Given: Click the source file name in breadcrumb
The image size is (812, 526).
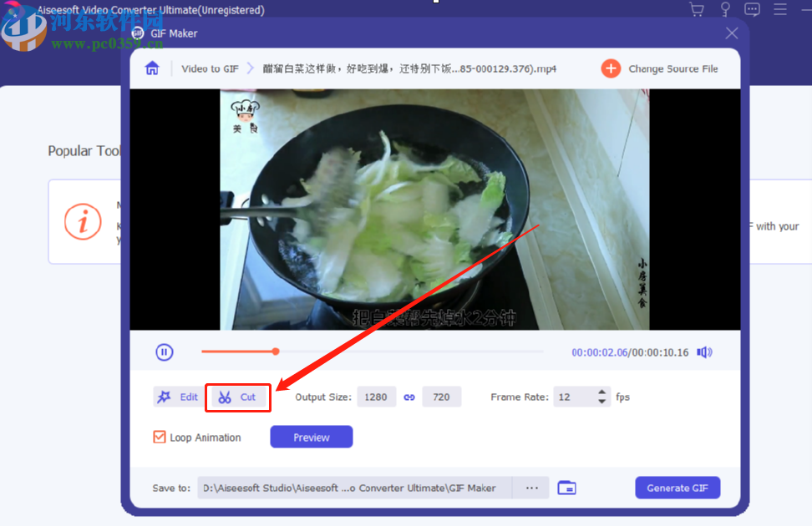Looking at the screenshot, I should tap(409, 68).
